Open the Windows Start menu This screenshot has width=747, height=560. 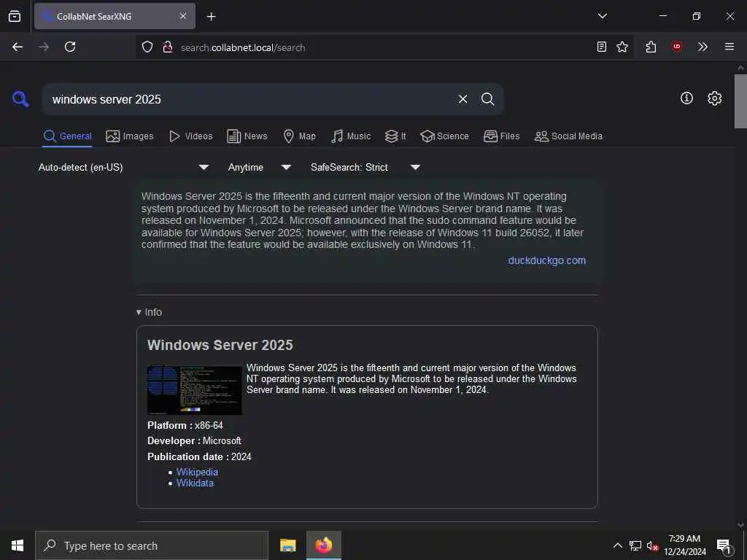click(18, 545)
